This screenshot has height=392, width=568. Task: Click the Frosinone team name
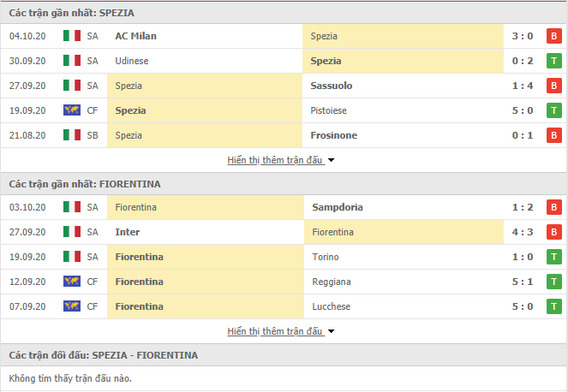(333, 135)
